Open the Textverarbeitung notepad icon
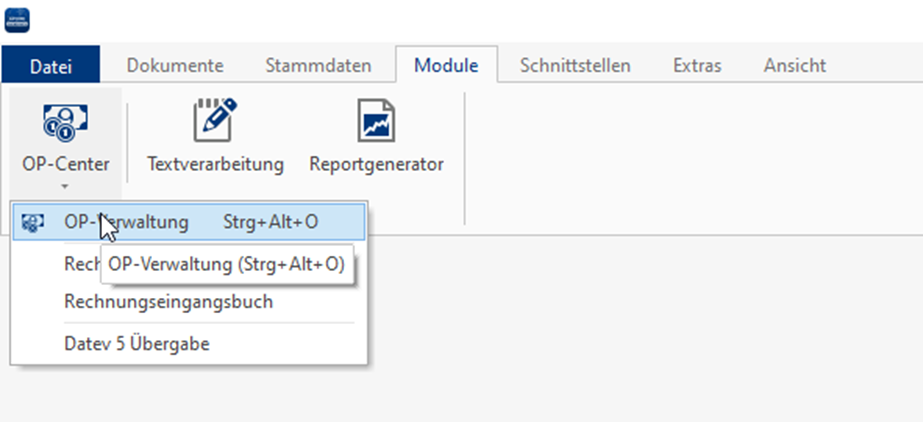The width and height of the screenshot is (923, 422). (x=215, y=122)
